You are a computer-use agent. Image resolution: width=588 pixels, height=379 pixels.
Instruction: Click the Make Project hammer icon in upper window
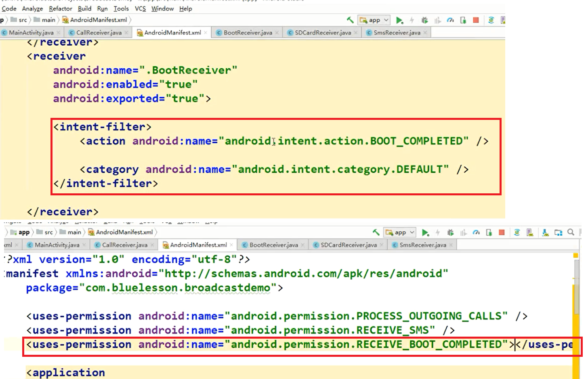click(350, 20)
